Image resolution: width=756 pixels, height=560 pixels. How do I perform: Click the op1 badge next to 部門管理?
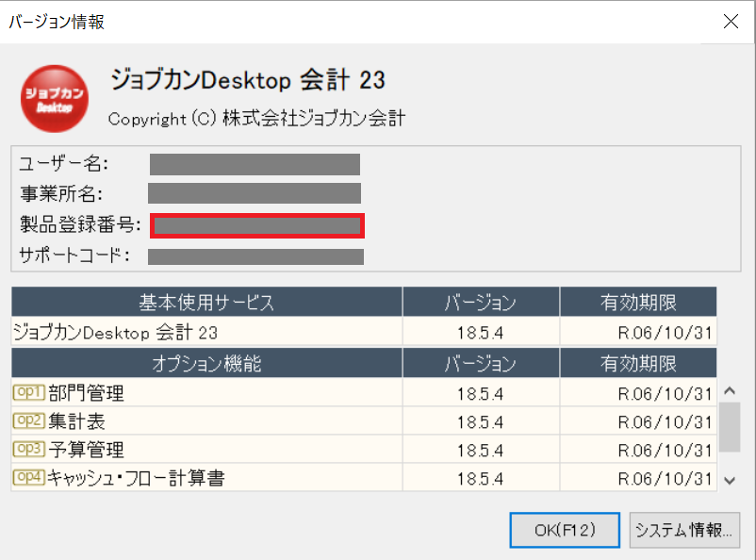(29, 392)
